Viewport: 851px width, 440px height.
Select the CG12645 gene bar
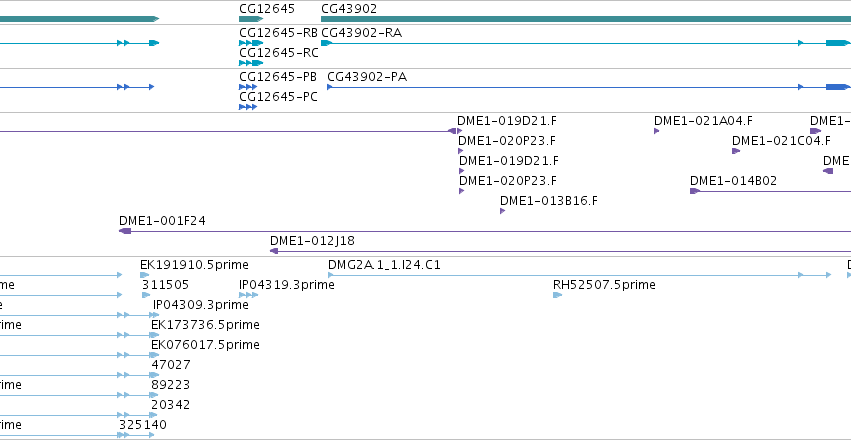coord(251,19)
